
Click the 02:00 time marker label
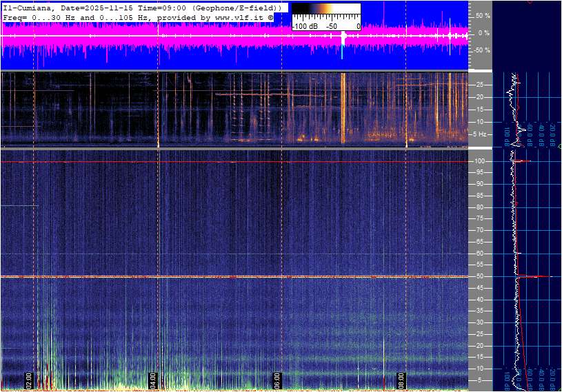click(29, 381)
